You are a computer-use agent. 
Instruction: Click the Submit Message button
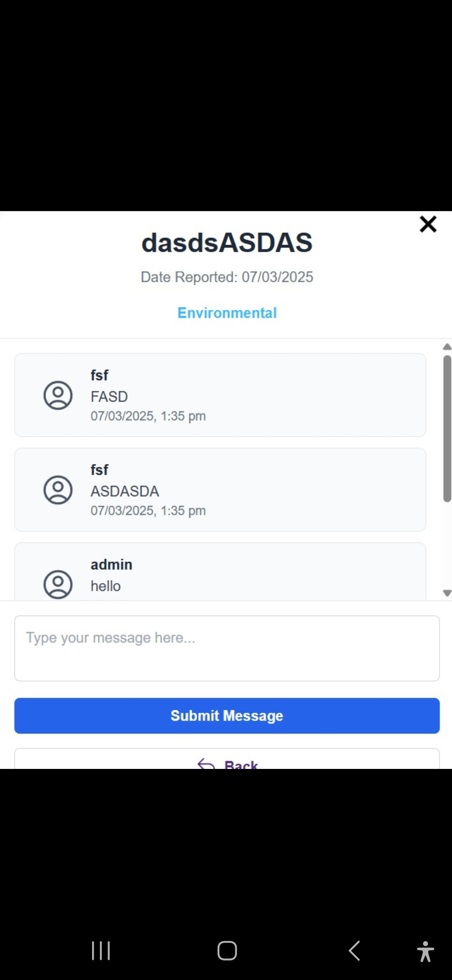coord(227,716)
